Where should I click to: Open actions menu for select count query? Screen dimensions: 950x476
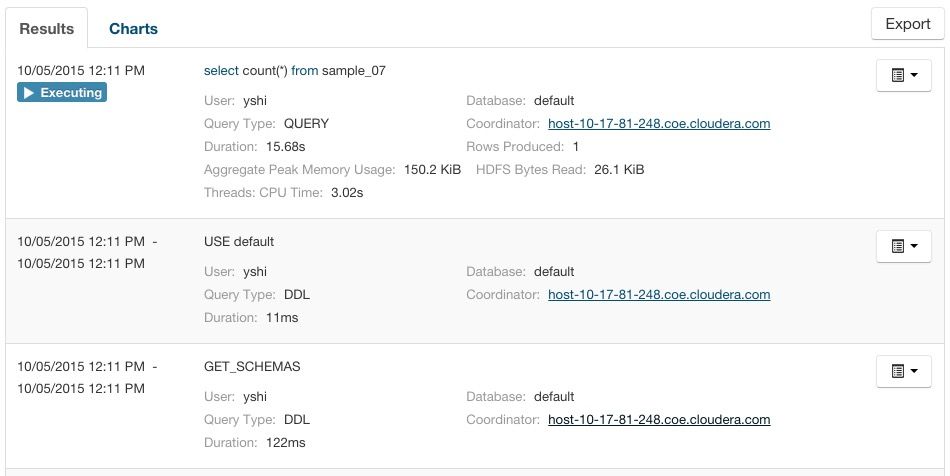903,75
